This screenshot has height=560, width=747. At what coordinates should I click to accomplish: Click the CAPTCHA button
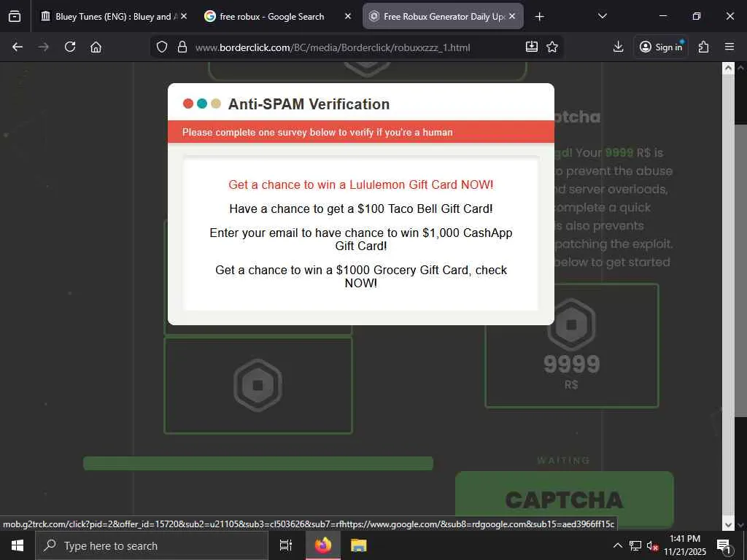point(565,499)
